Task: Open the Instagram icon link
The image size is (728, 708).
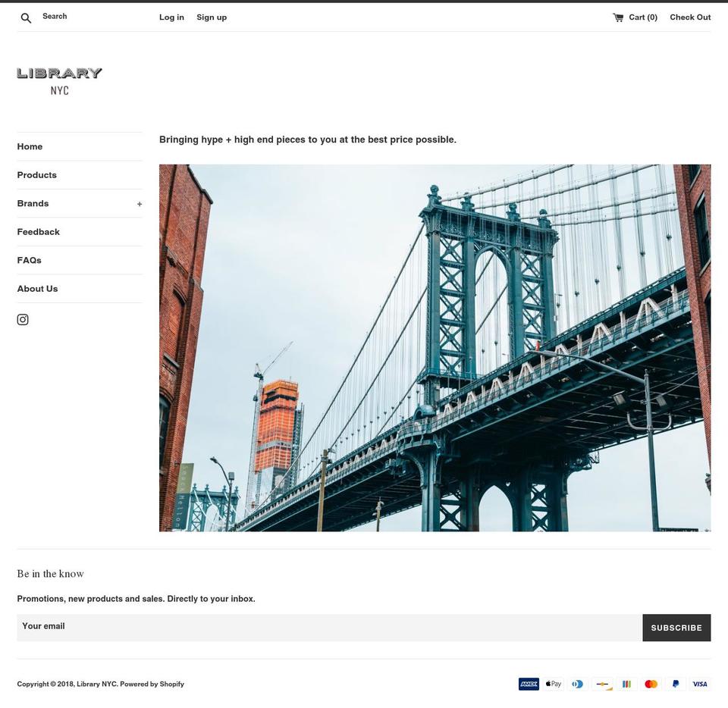Action: pos(23,320)
